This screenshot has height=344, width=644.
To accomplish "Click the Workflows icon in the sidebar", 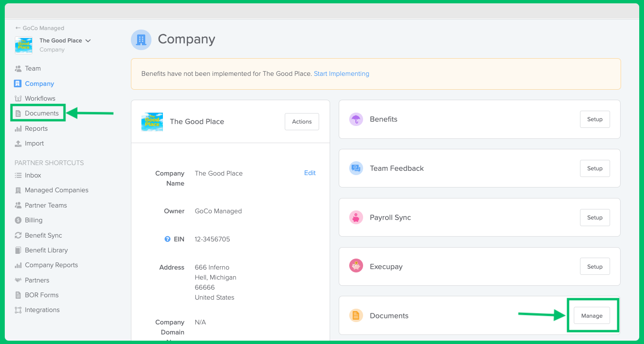I will [x=17, y=98].
